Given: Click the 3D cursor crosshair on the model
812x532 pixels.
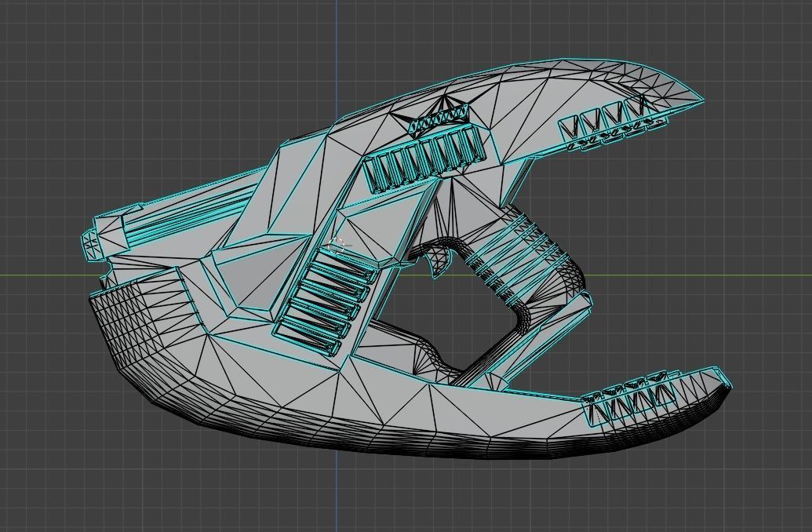Looking at the screenshot, I should (x=337, y=246).
